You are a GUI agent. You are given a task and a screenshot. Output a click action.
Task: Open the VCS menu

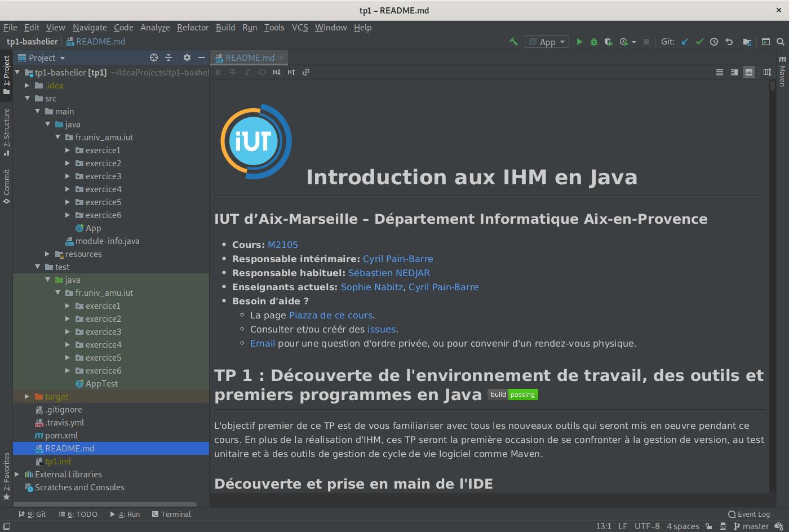300,28
